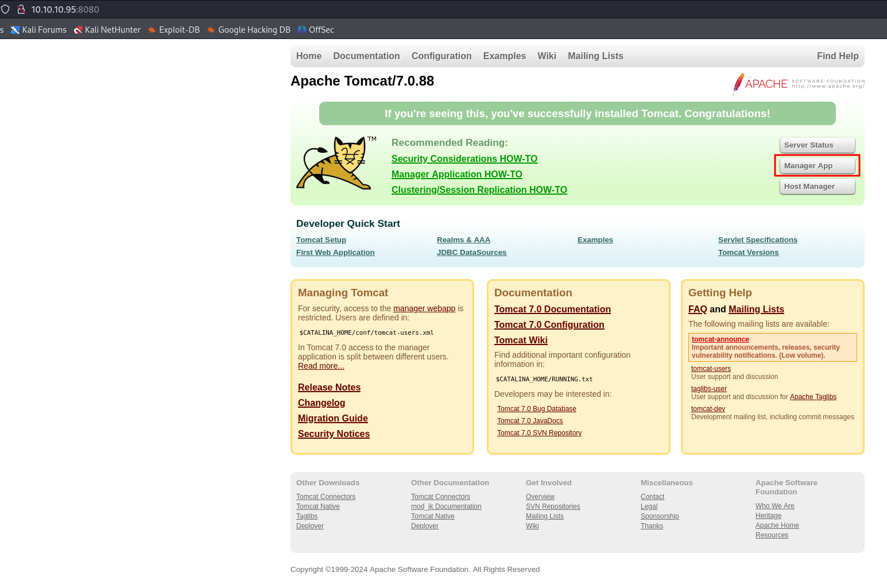Open Clustering/Session Replication HOW-TO link
This screenshot has height=588, width=887.
[x=479, y=189]
